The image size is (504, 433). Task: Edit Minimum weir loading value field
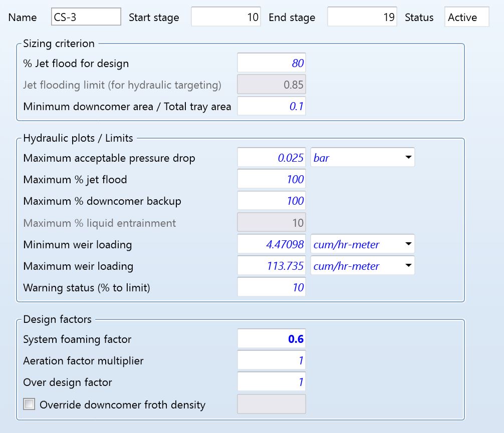[x=271, y=245]
